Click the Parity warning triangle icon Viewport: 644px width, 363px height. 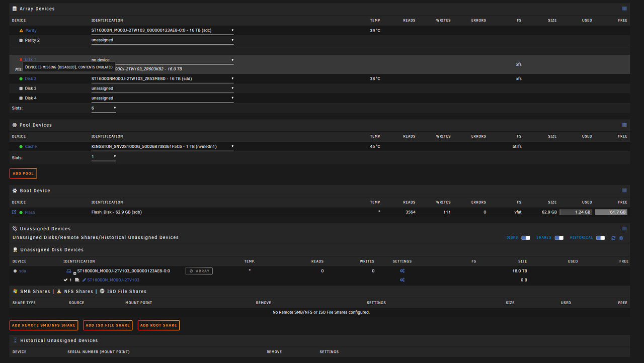(x=21, y=31)
